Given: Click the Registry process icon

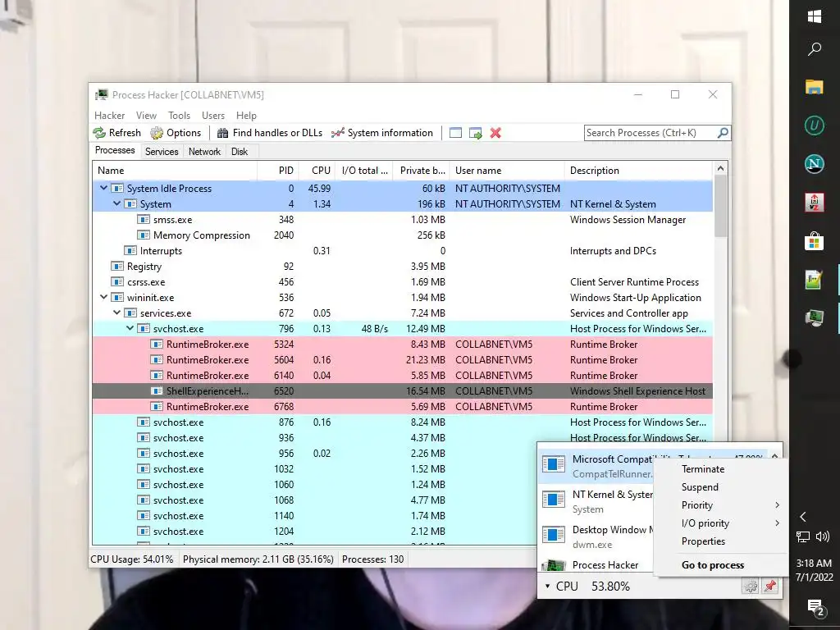Looking at the screenshot, I should [117, 266].
